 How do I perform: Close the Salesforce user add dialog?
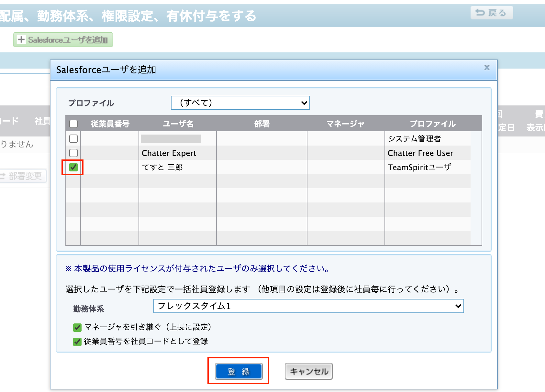coord(486,68)
